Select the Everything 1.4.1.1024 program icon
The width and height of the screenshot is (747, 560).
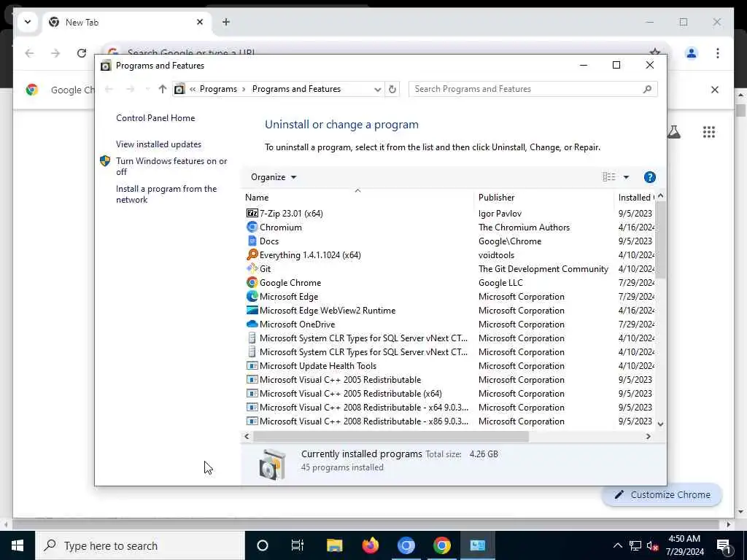[x=252, y=254]
